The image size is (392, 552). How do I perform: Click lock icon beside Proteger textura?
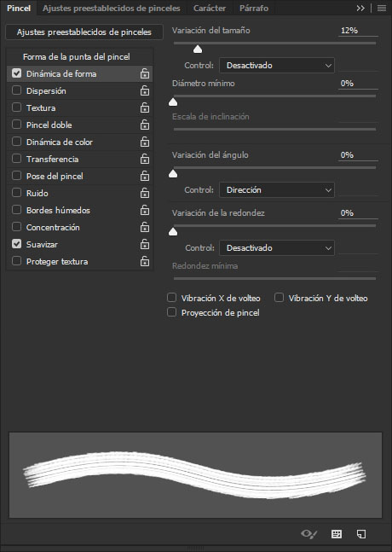click(145, 262)
